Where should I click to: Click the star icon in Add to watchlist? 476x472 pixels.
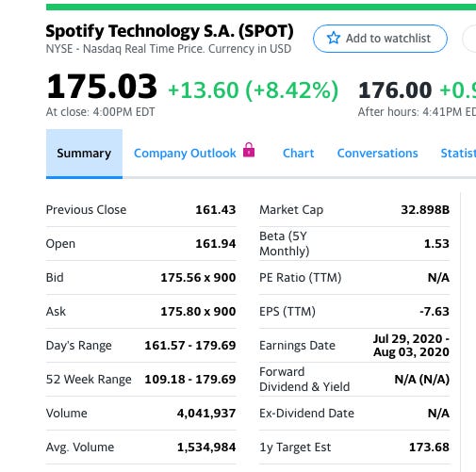[334, 38]
